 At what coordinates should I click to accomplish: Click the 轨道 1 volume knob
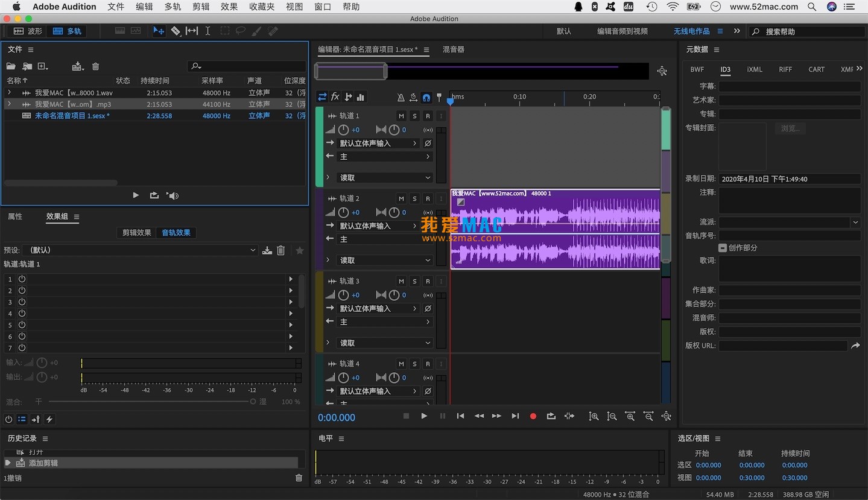coord(343,130)
